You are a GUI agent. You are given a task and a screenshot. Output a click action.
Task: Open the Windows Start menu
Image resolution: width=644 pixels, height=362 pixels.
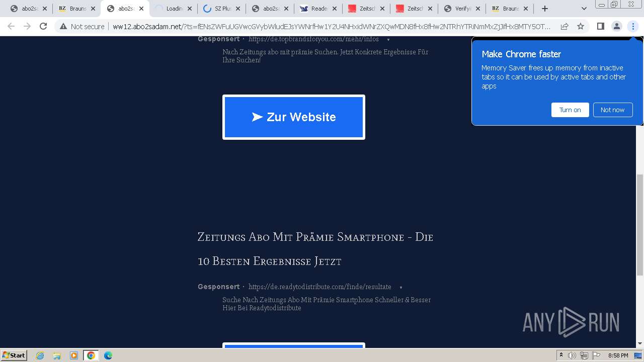coord(14,355)
